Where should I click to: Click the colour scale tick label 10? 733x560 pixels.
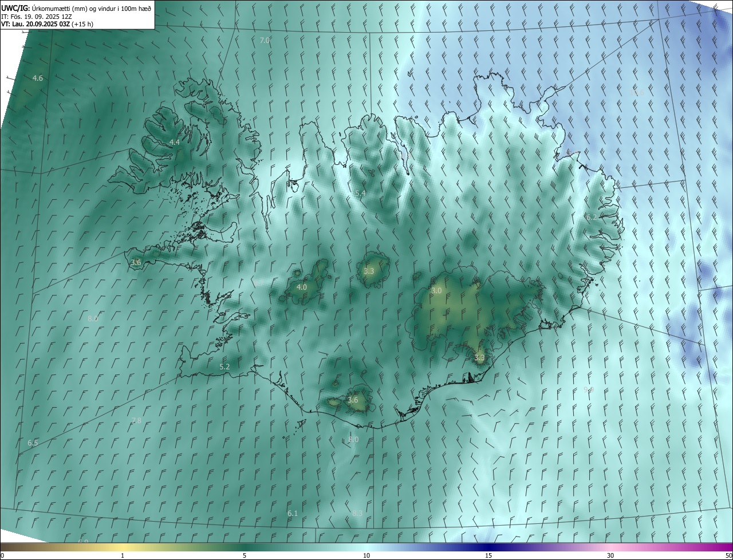click(x=366, y=555)
